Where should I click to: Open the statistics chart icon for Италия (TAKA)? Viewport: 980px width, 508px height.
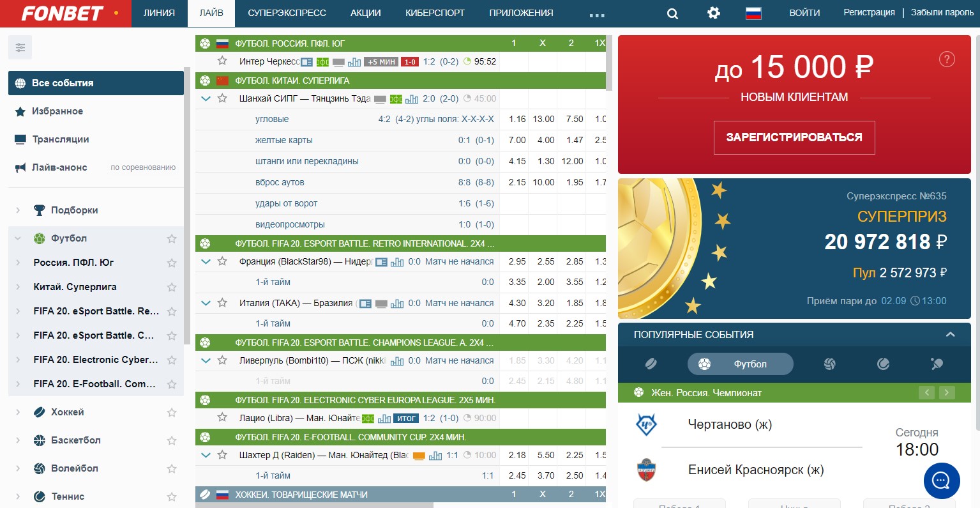click(397, 304)
